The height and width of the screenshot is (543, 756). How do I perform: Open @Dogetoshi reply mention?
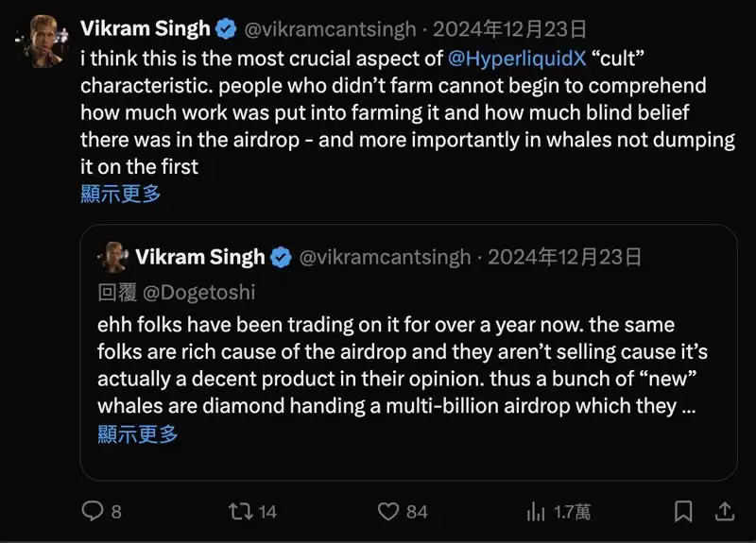[201, 293]
